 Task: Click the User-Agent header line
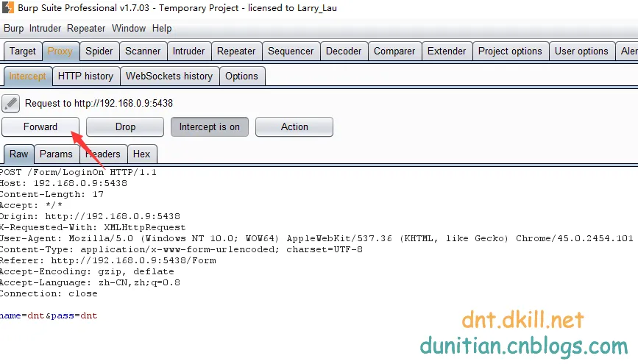[x=316, y=238]
